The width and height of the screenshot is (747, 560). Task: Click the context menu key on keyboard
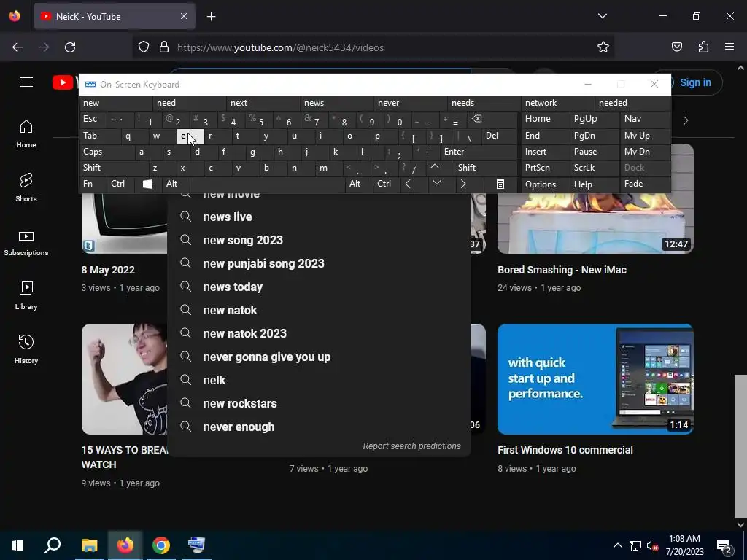500,184
